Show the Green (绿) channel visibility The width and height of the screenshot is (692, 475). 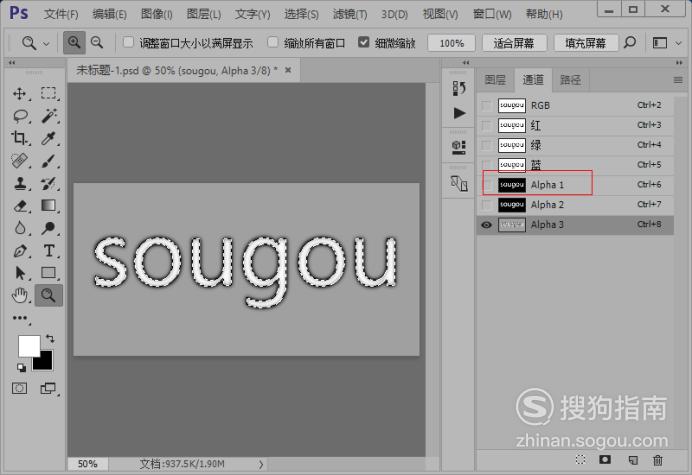486,145
